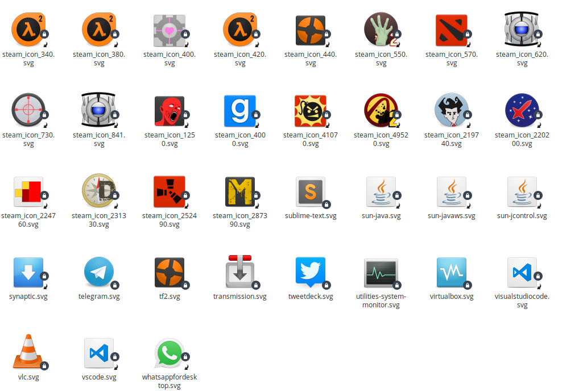Image resolution: width=583 pixels, height=392 pixels.
Task: Select the red Dota 2 icon
Action: (x=452, y=31)
